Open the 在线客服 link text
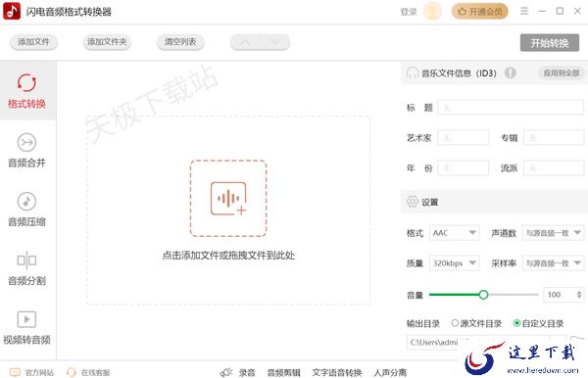 tap(96, 372)
